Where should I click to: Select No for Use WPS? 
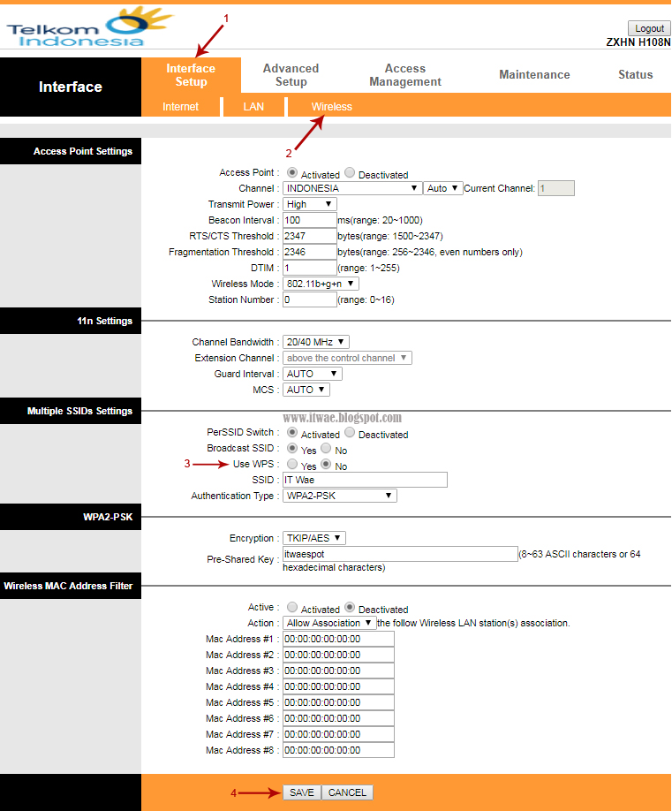point(326,464)
